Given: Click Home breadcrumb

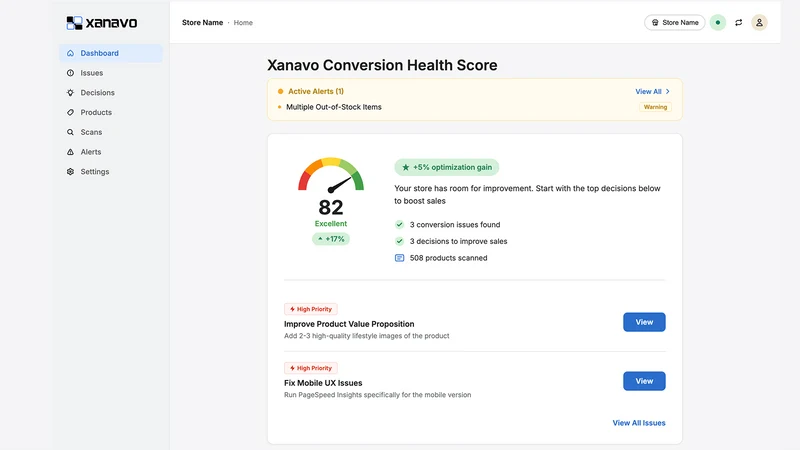Looking at the screenshot, I should point(243,22).
